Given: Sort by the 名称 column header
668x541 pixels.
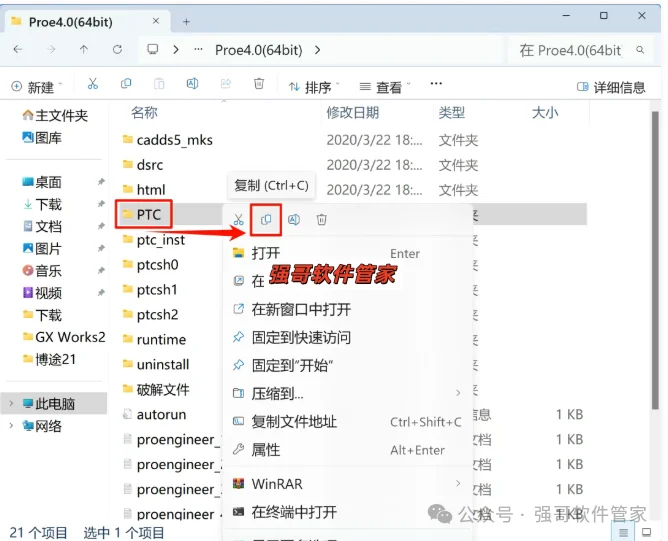Looking at the screenshot, I should tap(144, 113).
